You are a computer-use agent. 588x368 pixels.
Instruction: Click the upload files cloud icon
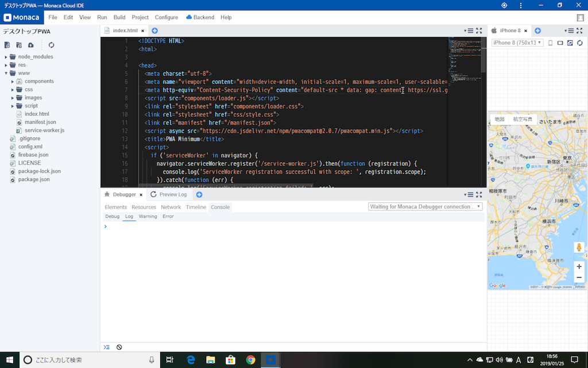(31, 45)
